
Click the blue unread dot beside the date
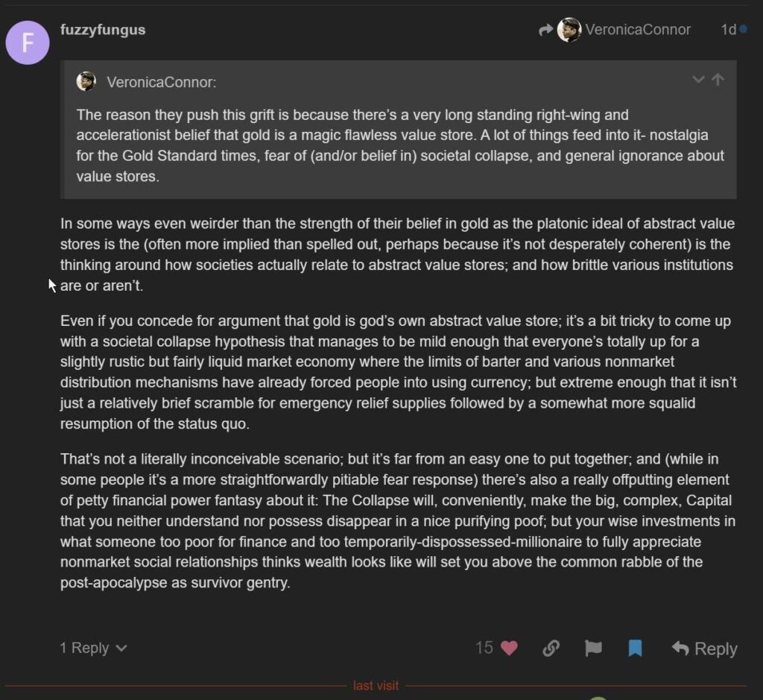tap(743, 30)
